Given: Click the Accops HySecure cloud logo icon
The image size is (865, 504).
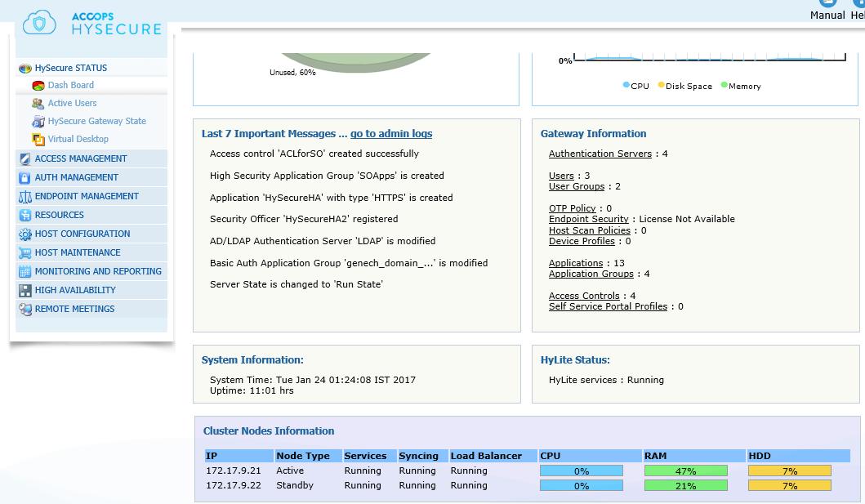Looking at the screenshot, I should coord(39,23).
